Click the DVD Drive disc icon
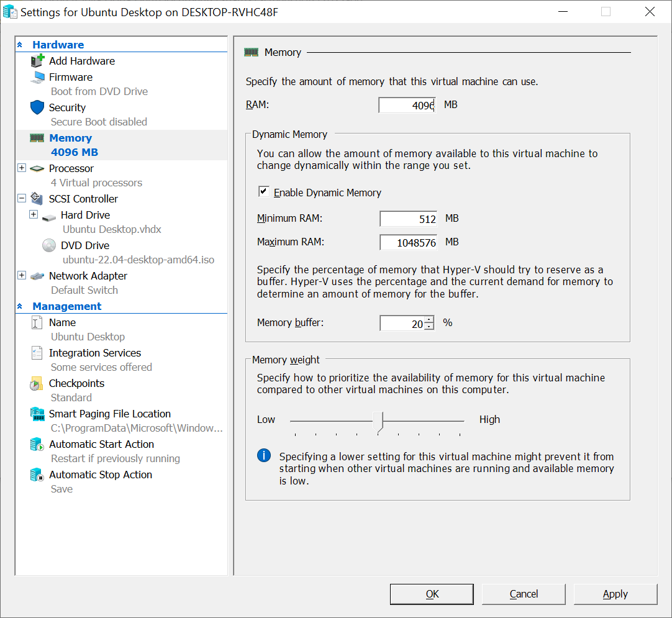Viewport: 672px width, 618px height. tap(49, 245)
